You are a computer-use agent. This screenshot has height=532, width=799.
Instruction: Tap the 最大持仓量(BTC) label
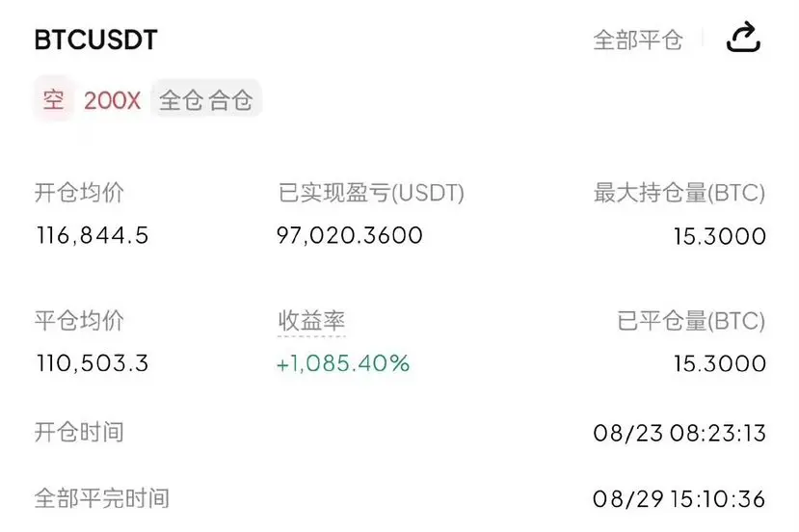(679, 193)
